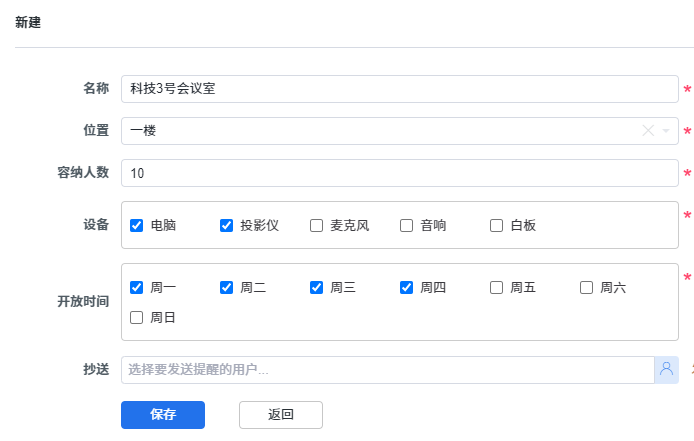Uncheck the 周二 checkbox
694x441 pixels.
(226, 287)
